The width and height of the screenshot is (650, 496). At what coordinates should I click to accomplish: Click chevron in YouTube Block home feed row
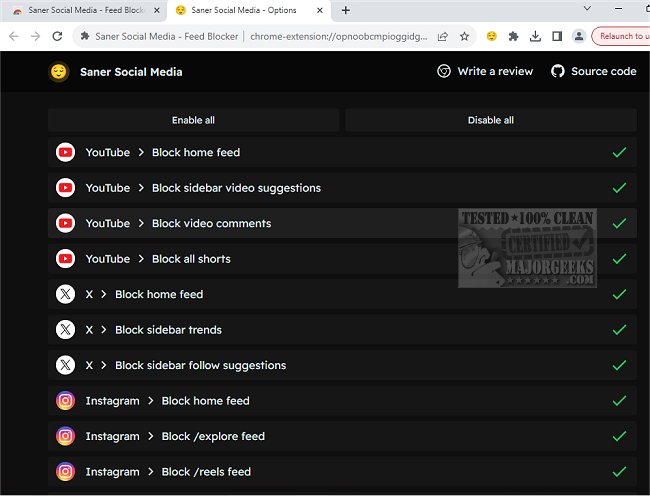[x=141, y=152]
